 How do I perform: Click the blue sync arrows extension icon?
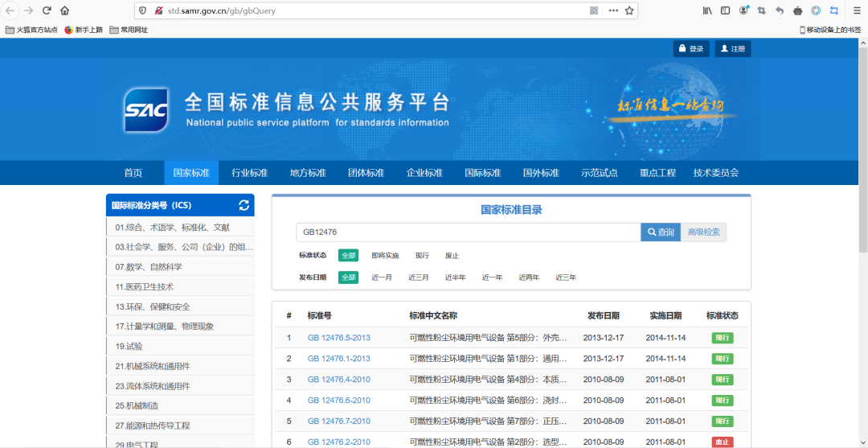point(834,10)
